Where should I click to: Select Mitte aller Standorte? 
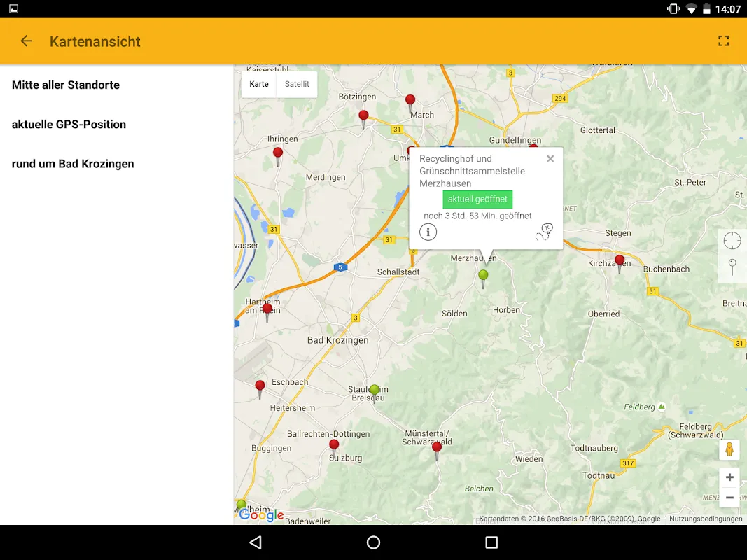pyautogui.click(x=66, y=85)
